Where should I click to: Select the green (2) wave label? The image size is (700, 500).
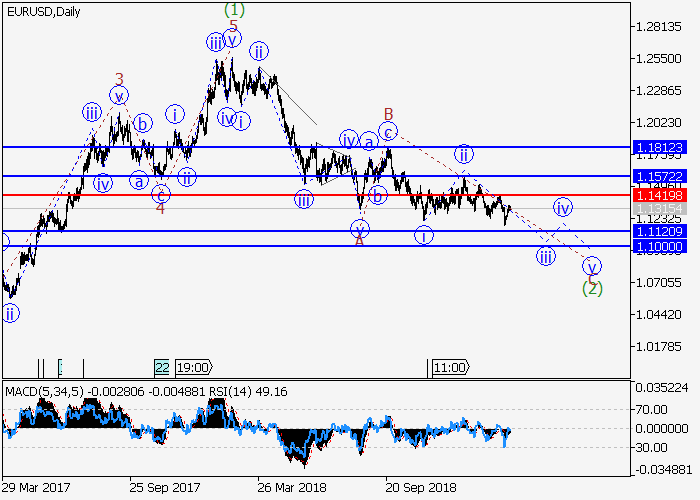click(592, 289)
